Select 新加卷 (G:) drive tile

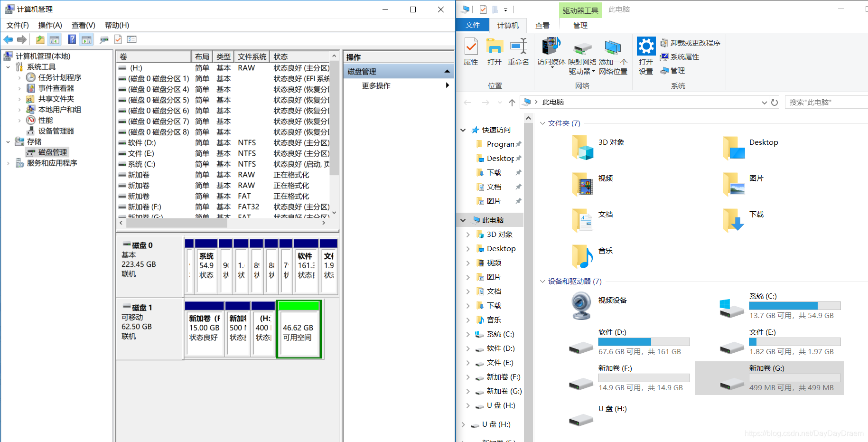769,378
